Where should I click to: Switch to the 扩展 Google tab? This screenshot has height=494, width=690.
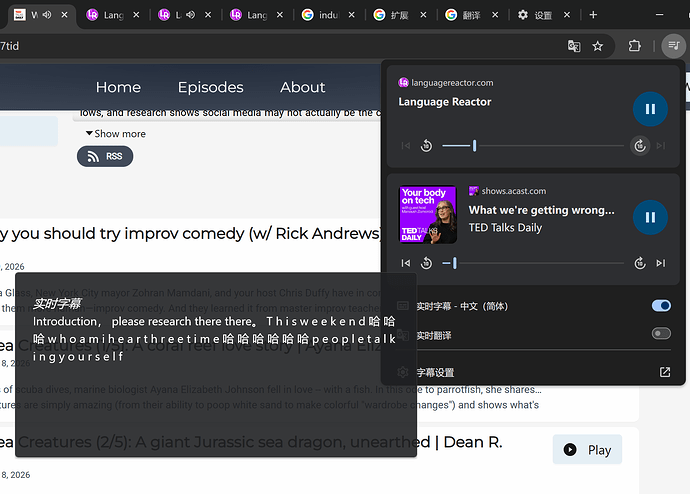[x=400, y=15]
